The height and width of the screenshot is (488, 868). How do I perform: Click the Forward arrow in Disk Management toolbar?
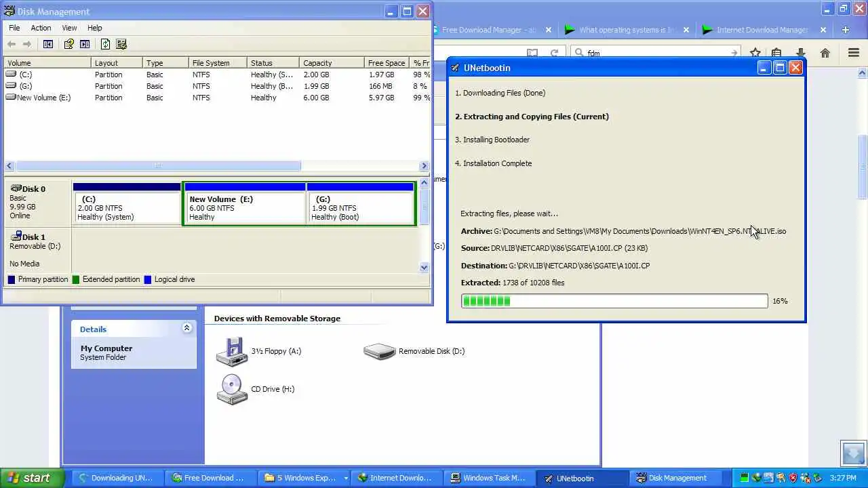coord(27,44)
